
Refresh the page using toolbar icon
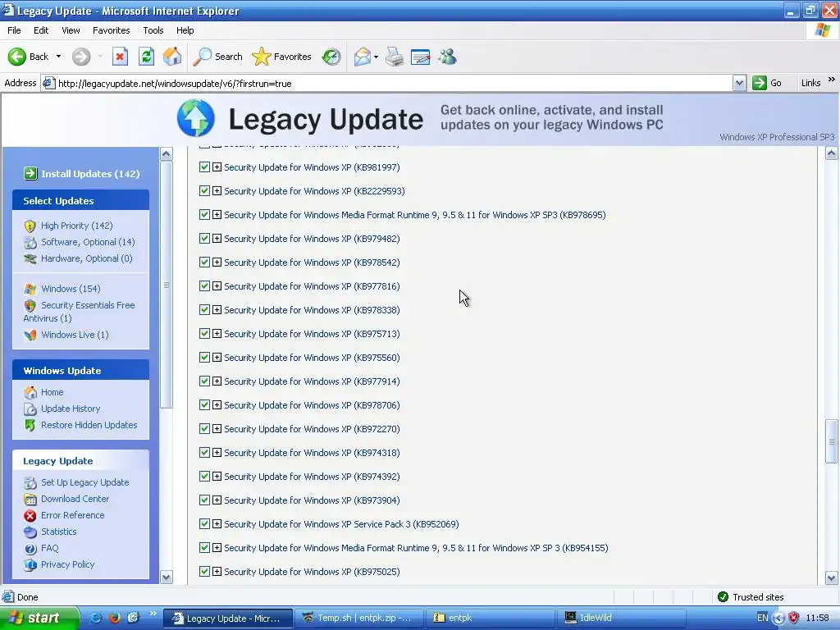click(146, 57)
